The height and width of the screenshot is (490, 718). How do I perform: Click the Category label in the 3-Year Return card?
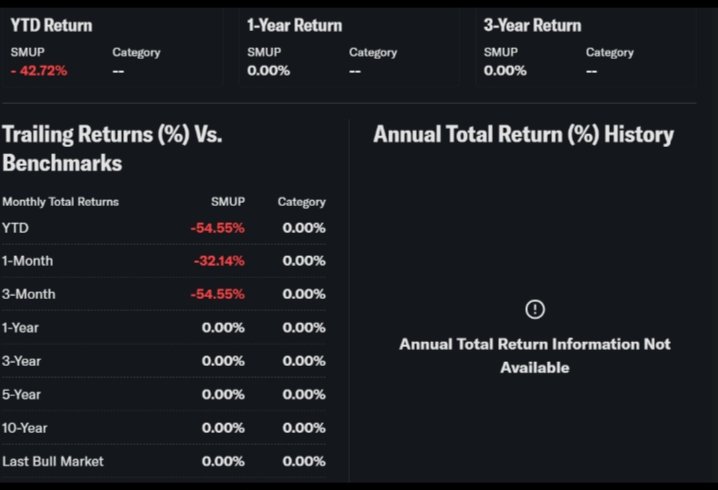click(x=610, y=52)
